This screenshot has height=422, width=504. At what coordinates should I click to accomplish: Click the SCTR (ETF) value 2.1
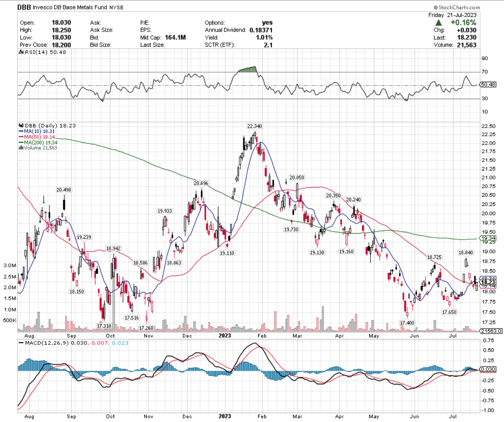coord(268,45)
